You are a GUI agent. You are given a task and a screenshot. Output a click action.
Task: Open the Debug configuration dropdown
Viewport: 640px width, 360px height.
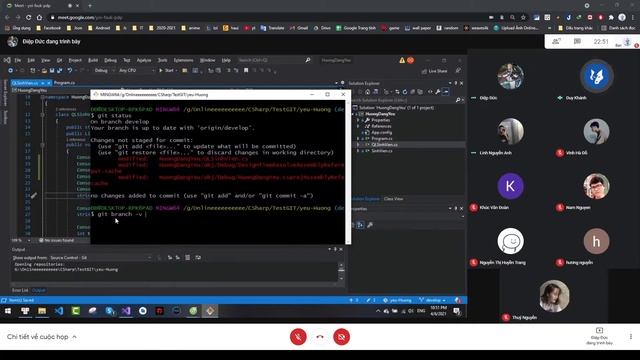tap(104, 71)
